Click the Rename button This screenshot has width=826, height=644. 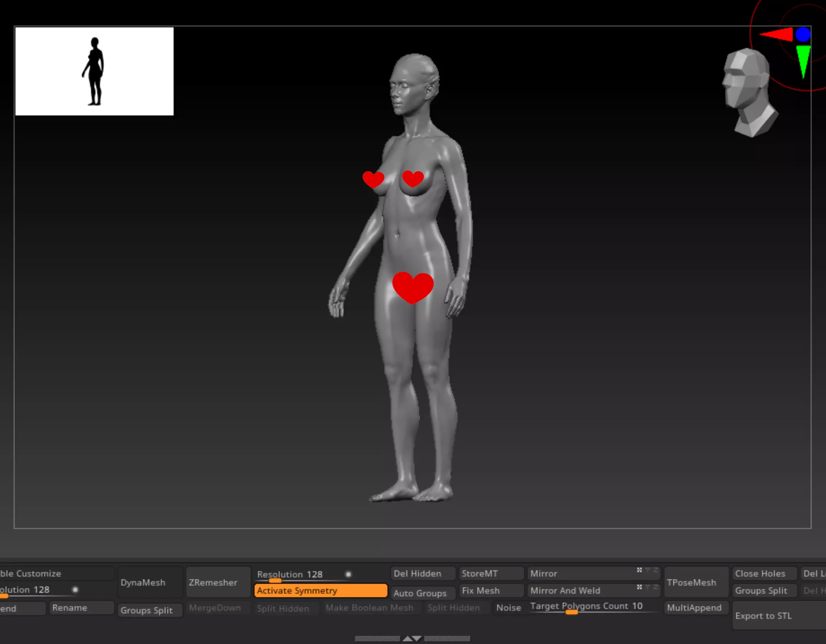(x=82, y=608)
